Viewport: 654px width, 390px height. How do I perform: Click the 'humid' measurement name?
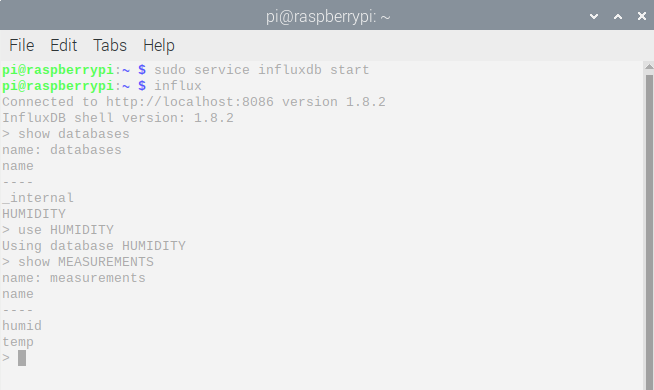click(22, 326)
